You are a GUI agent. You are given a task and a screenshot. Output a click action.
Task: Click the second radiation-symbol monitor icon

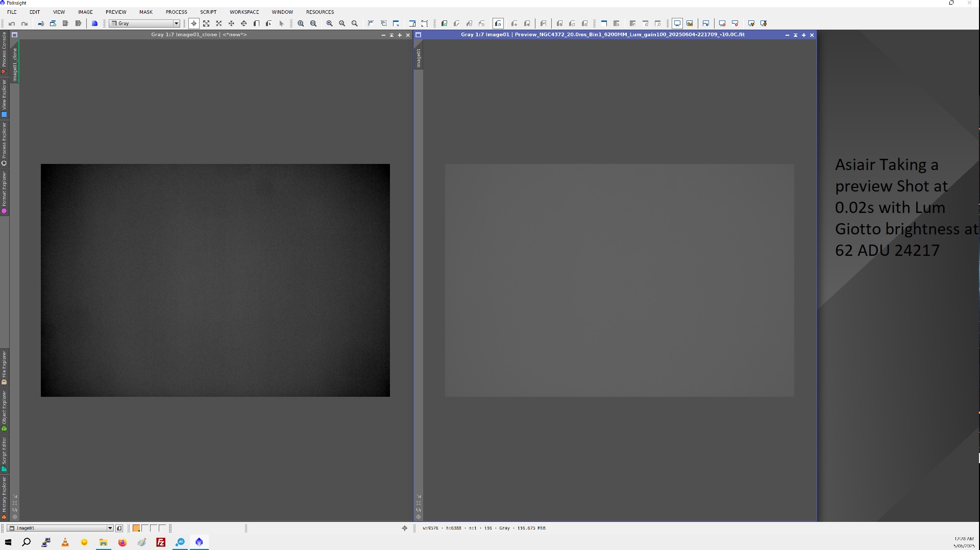coord(764,23)
